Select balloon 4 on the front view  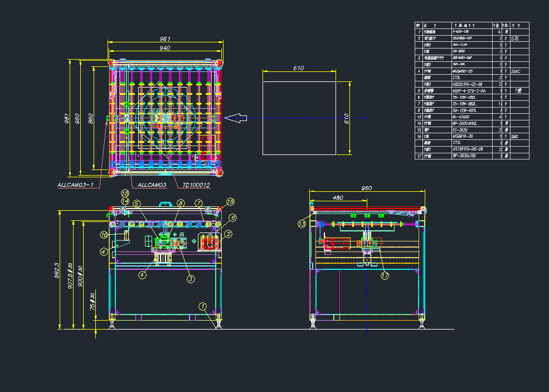(142, 274)
